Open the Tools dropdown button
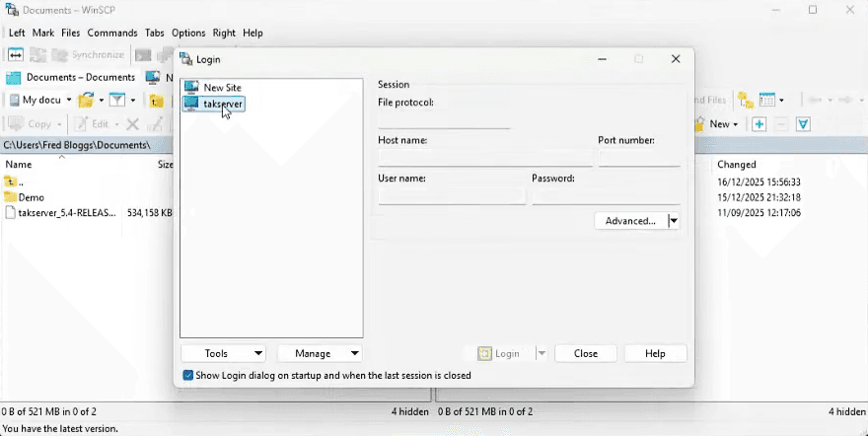868x436 pixels. pos(223,353)
